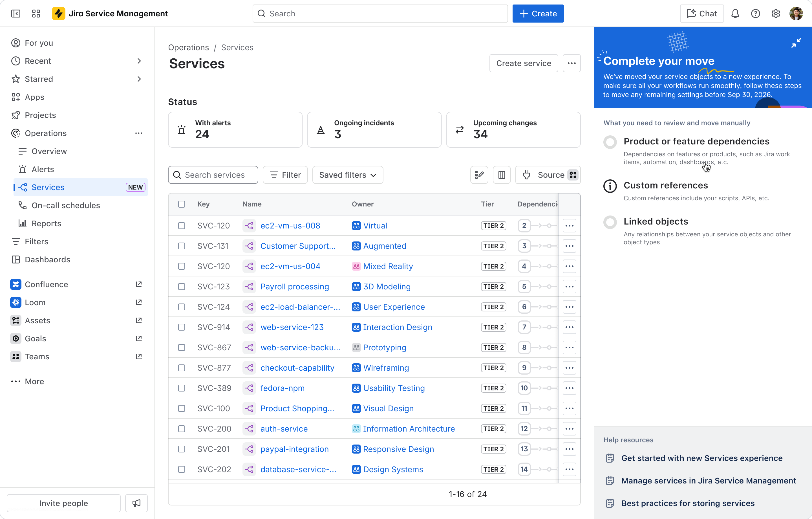The height and width of the screenshot is (519, 812).
Task: Open more actions for ec2-vm-us-008 row
Action: (569, 226)
